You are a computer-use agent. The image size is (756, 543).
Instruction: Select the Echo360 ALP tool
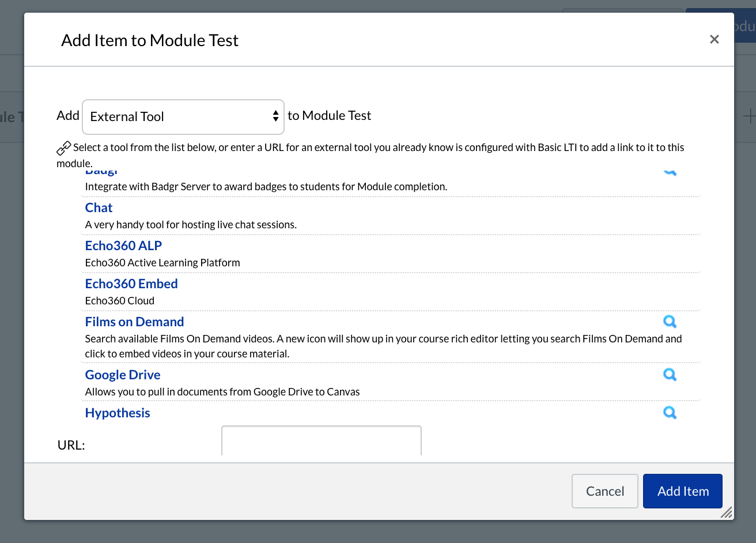click(123, 246)
